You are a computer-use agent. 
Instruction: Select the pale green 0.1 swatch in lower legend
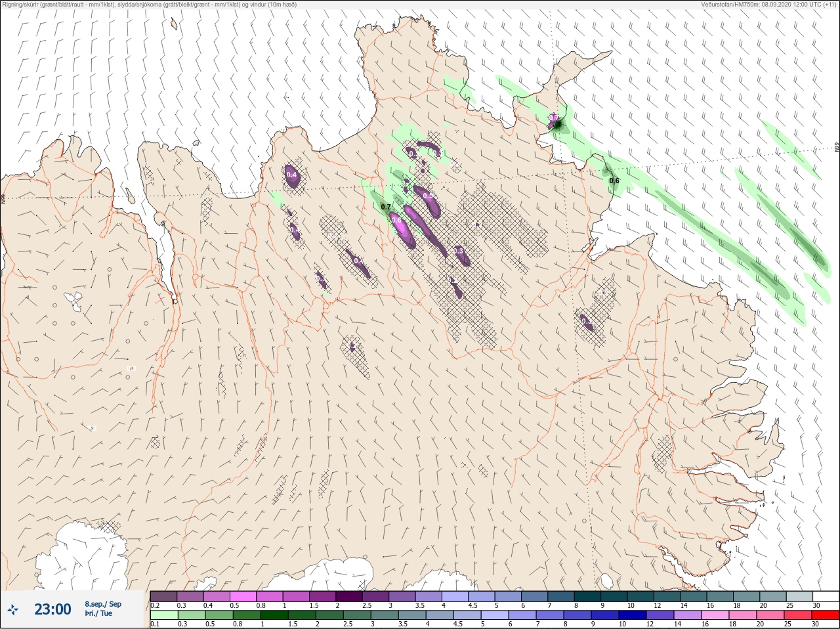pyautogui.click(x=163, y=615)
